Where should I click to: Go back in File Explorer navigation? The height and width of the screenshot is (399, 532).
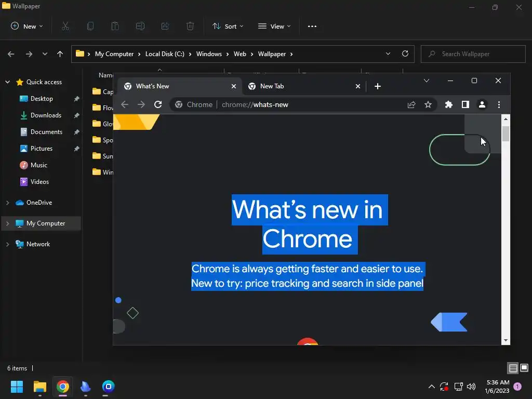point(11,54)
